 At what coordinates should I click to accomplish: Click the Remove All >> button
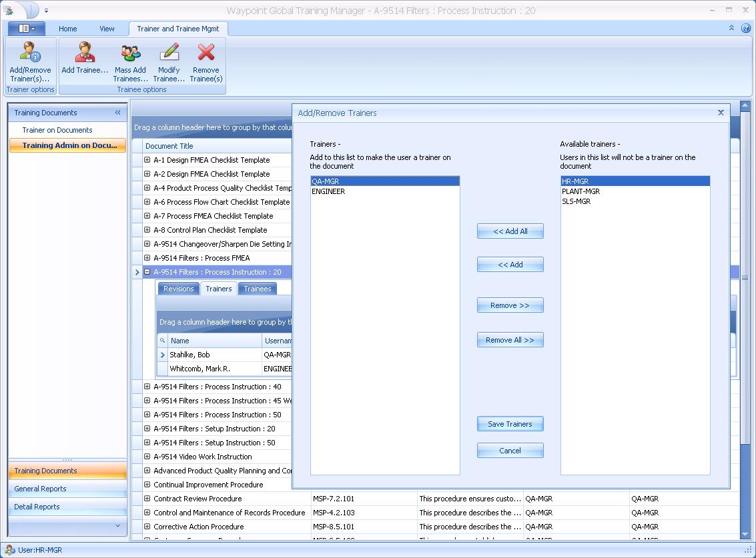(510, 340)
